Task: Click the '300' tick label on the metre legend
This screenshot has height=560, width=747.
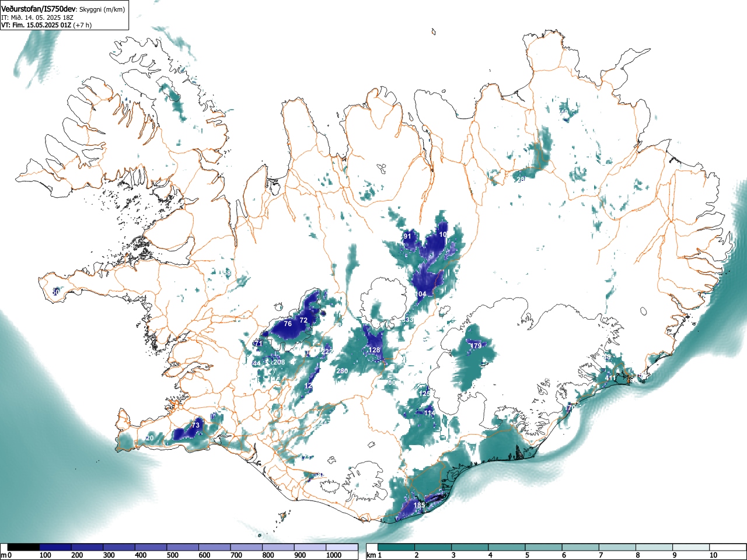Action: tap(109, 555)
